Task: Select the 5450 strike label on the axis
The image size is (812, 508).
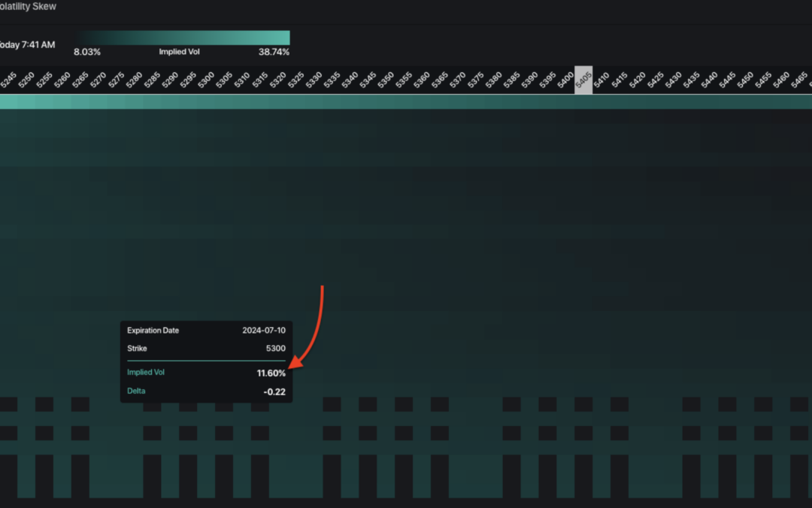Action: pos(744,80)
